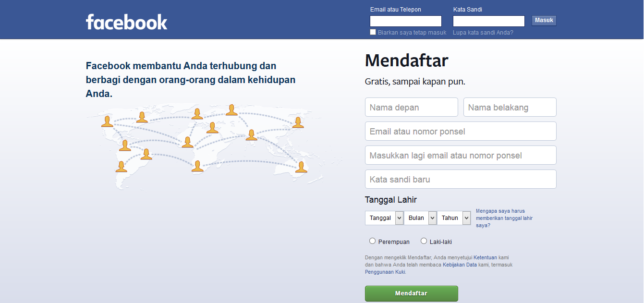Click the green Mendaftar button
Screen dimensions: 644x303
click(x=411, y=293)
